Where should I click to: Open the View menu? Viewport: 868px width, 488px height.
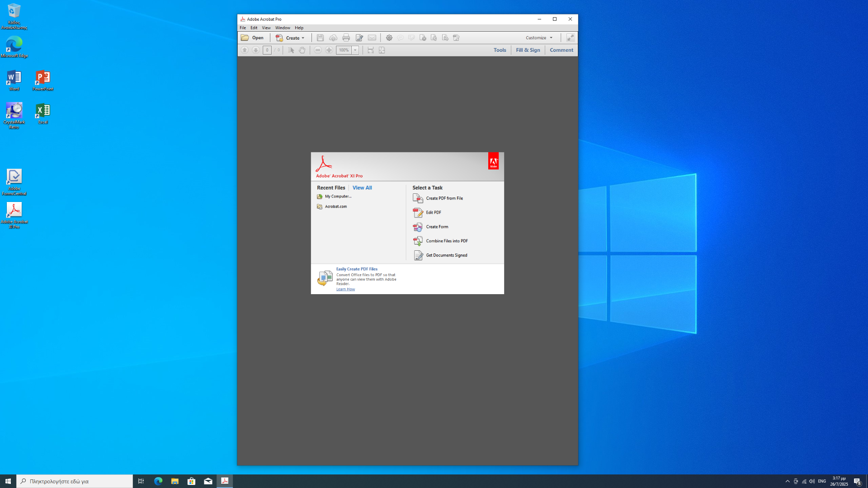point(266,28)
